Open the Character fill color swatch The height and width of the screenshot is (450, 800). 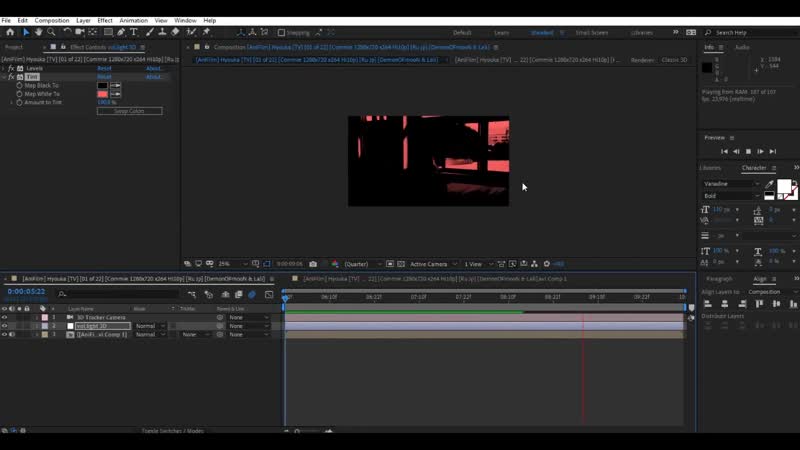(784, 186)
